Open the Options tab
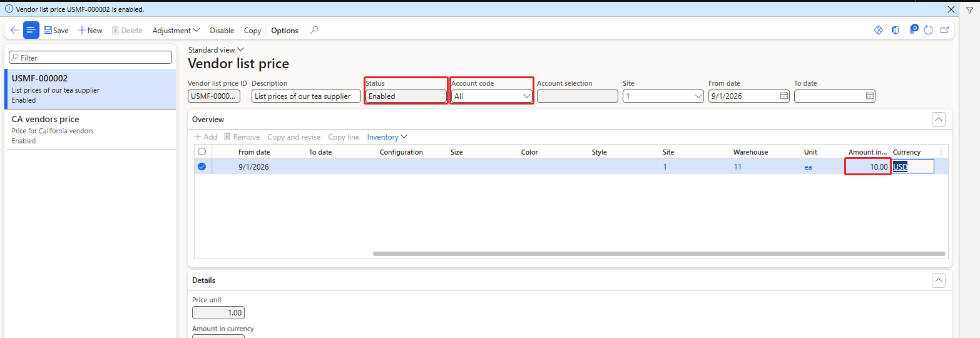Screen dimensions: 980x338 click(x=285, y=30)
